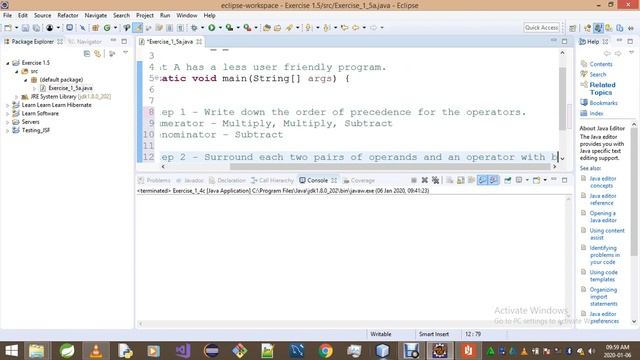Screen dimensions: 640x360
Task: Click Collapse All in Package Explorer
Action: point(87,53)
